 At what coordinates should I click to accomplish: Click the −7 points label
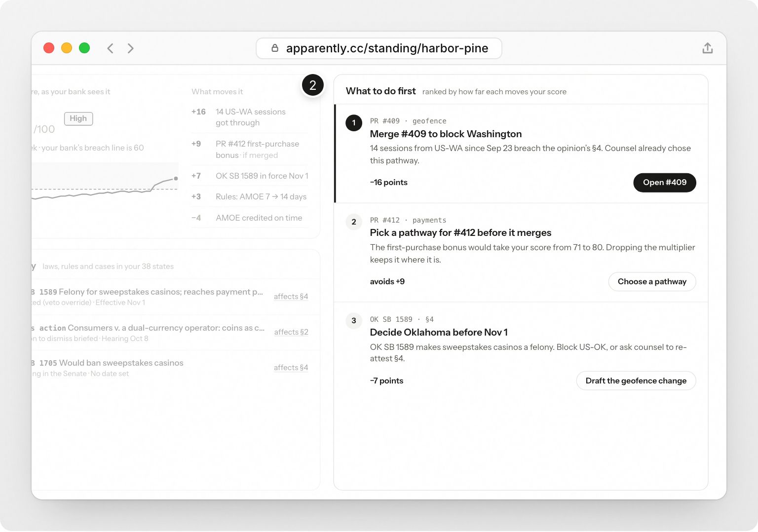point(386,381)
